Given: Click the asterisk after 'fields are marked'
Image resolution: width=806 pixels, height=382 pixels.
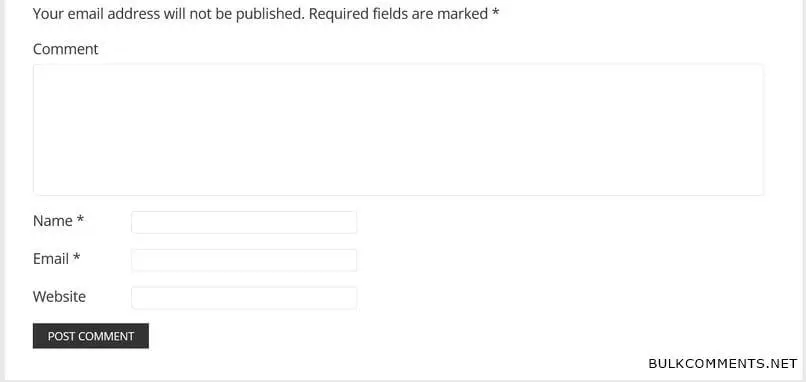Looking at the screenshot, I should 496,12.
